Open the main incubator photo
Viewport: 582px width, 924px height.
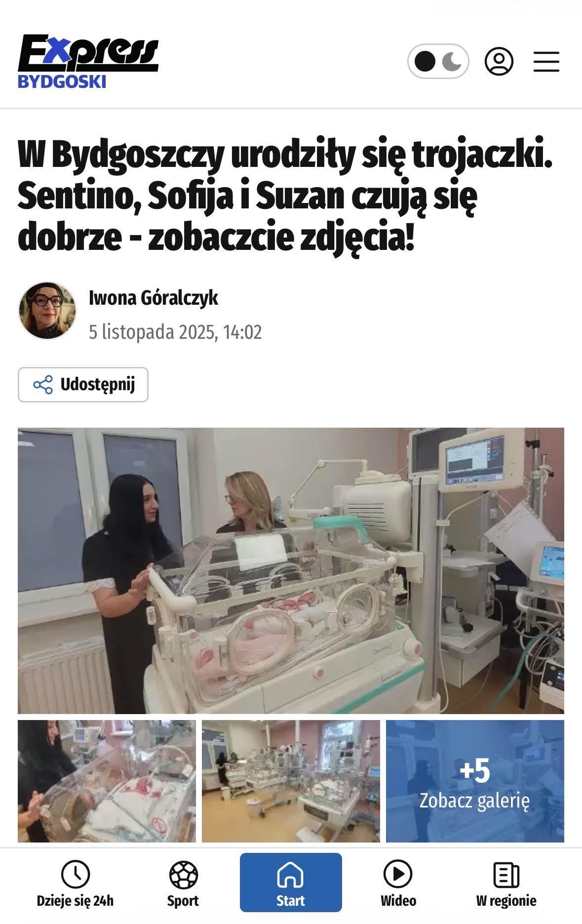point(291,570)
